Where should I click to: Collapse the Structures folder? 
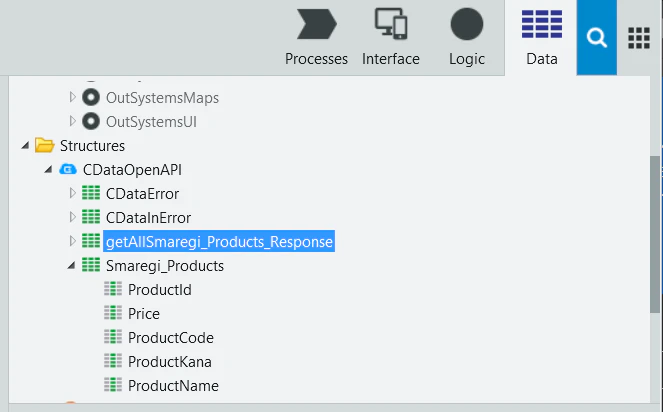[25, 146]
